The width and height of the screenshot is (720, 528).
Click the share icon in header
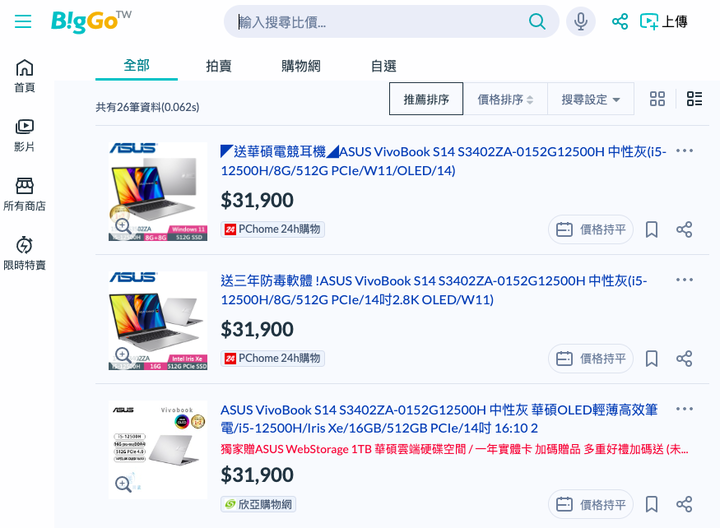tap(620, 21)
